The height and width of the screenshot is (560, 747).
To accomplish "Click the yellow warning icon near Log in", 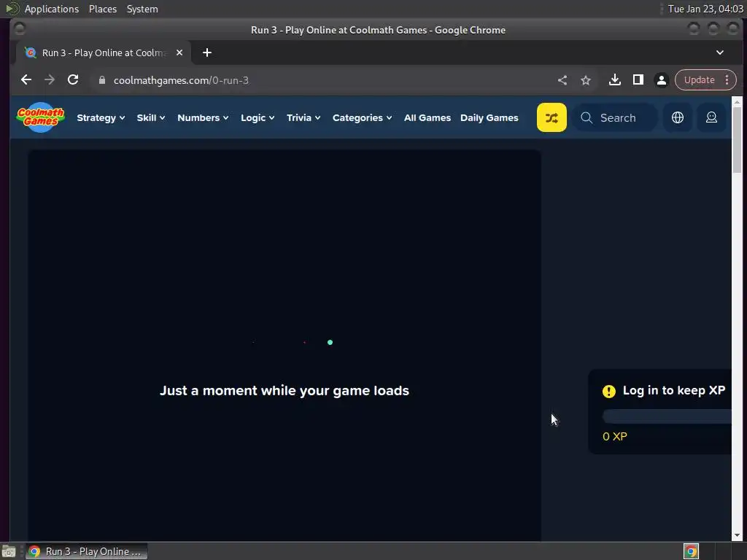I will 608,391.
